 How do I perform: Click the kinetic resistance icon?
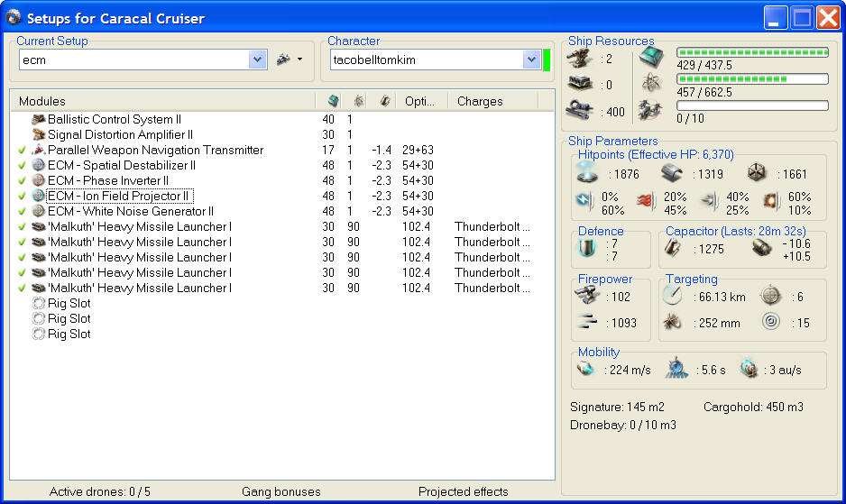pos(710,201)
